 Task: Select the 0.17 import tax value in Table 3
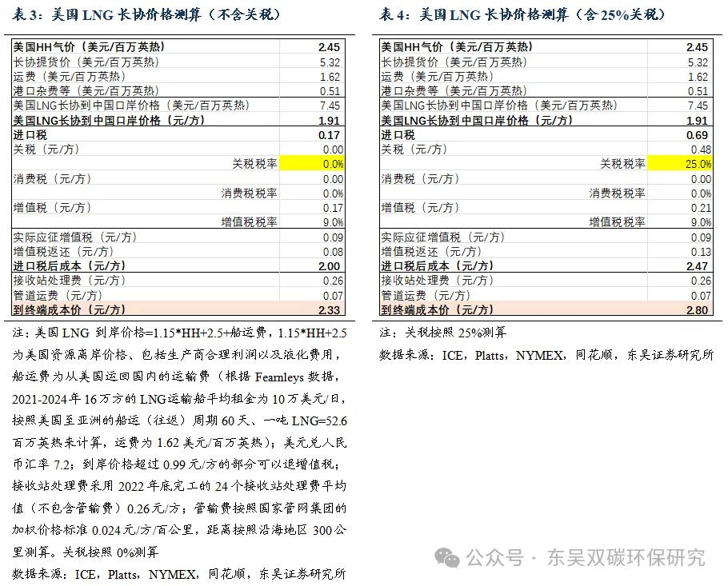point(329,135)
